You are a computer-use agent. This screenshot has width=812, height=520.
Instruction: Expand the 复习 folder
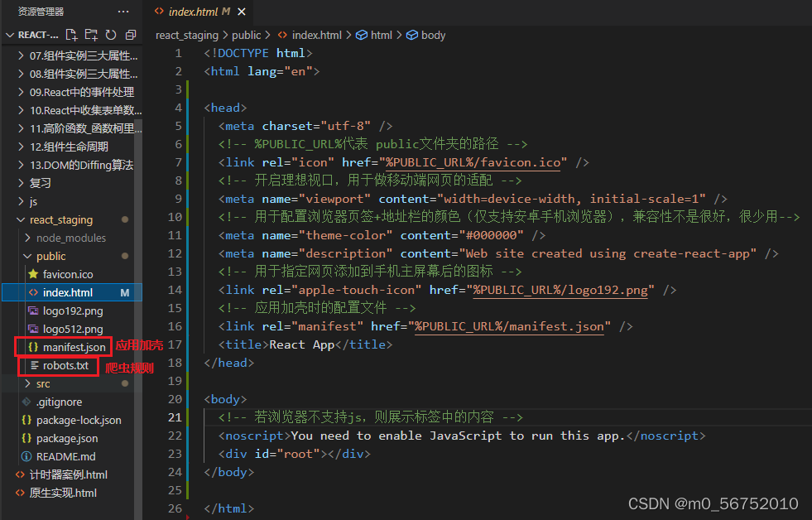click(x=21, y=183)
